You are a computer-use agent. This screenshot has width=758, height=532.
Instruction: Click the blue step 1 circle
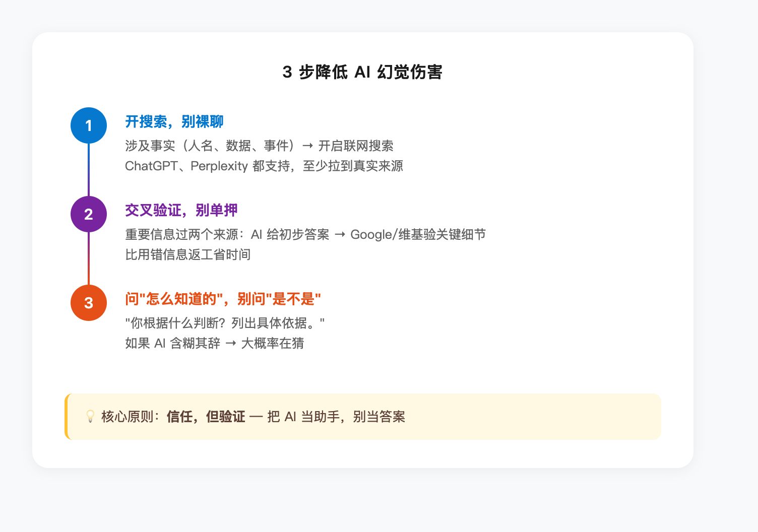point(89,125)
